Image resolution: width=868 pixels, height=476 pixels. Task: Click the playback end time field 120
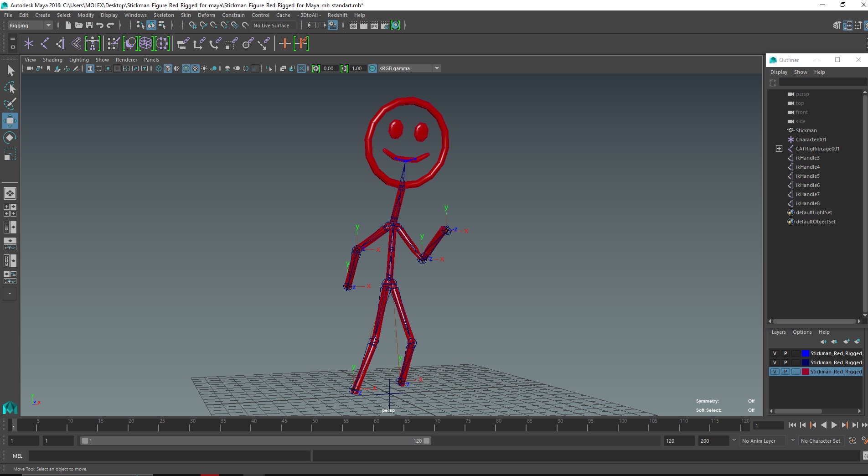(x=678, y=441)
